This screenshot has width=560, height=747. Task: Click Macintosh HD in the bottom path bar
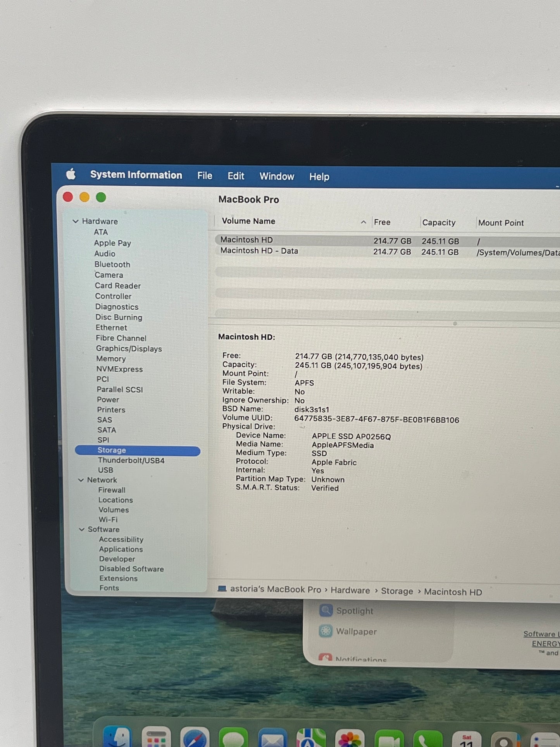tap(453, 592)
